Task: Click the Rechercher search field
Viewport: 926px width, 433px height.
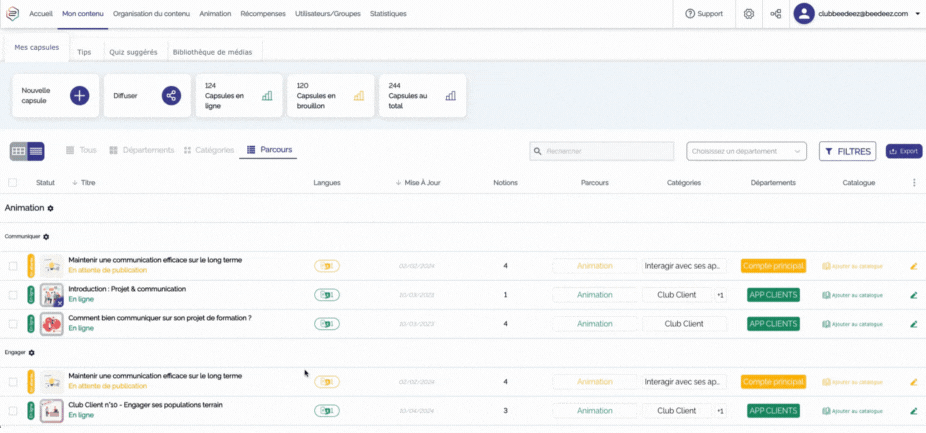Action: point(602,151)
